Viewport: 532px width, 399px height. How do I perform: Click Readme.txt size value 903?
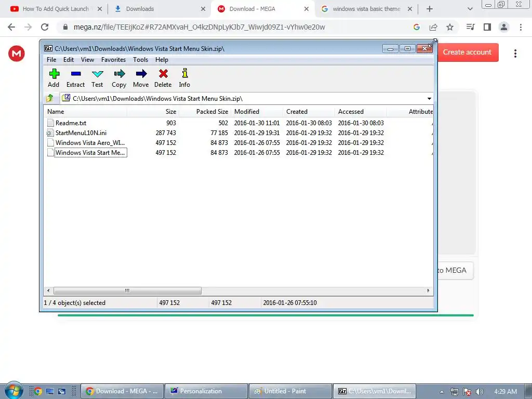tap(171, 123)
